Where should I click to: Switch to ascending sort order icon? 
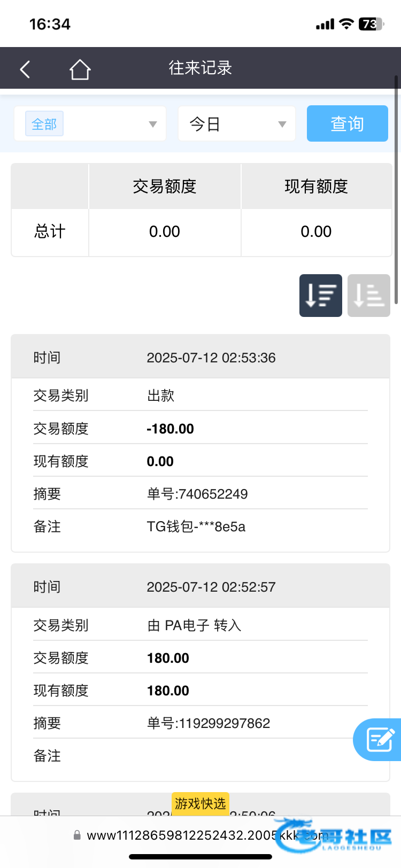click(x=368, y=296)
